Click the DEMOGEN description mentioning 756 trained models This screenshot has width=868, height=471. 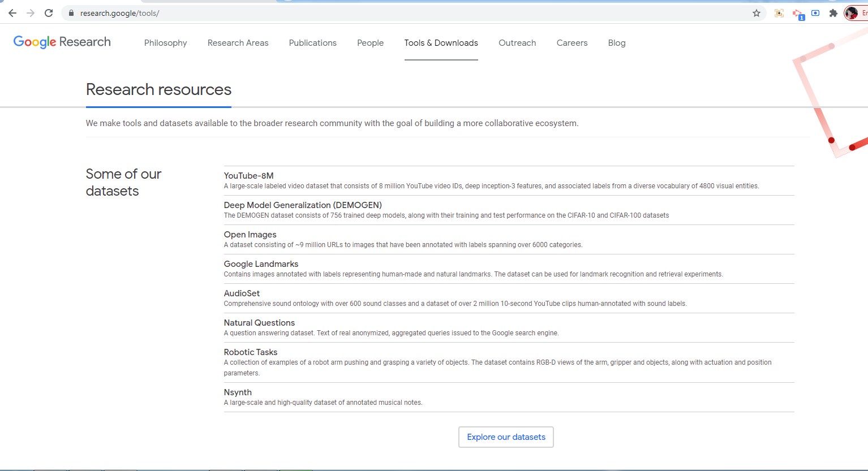coord(446,215)
